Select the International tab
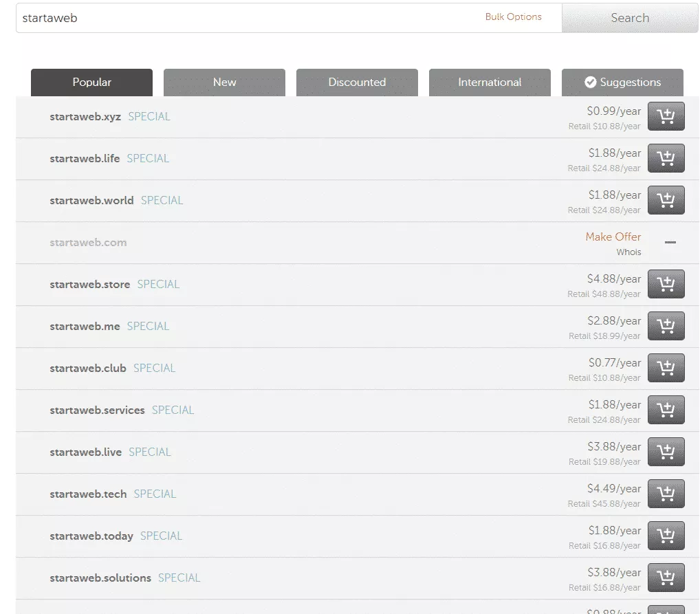700x614 pixels. [490, 83]
